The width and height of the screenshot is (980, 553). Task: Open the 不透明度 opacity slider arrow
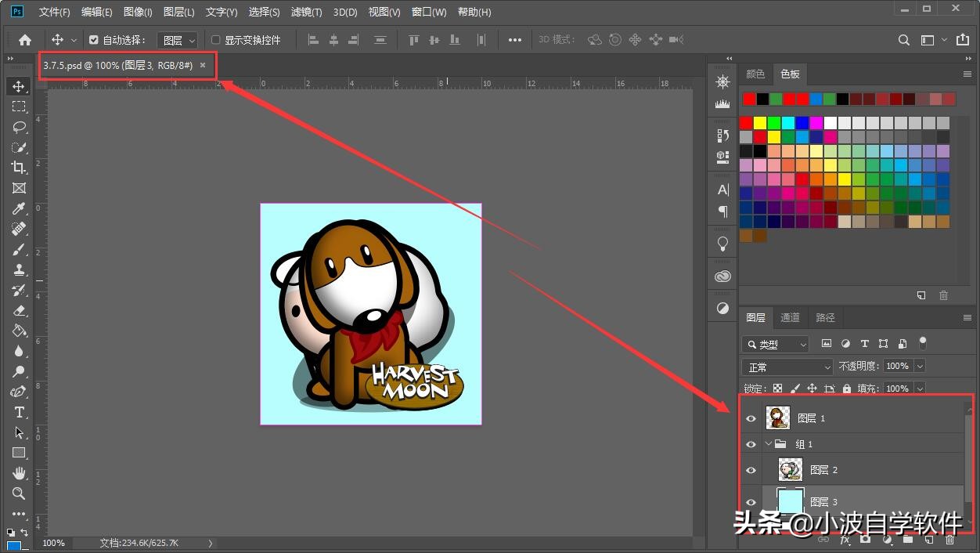click(920, 366)
